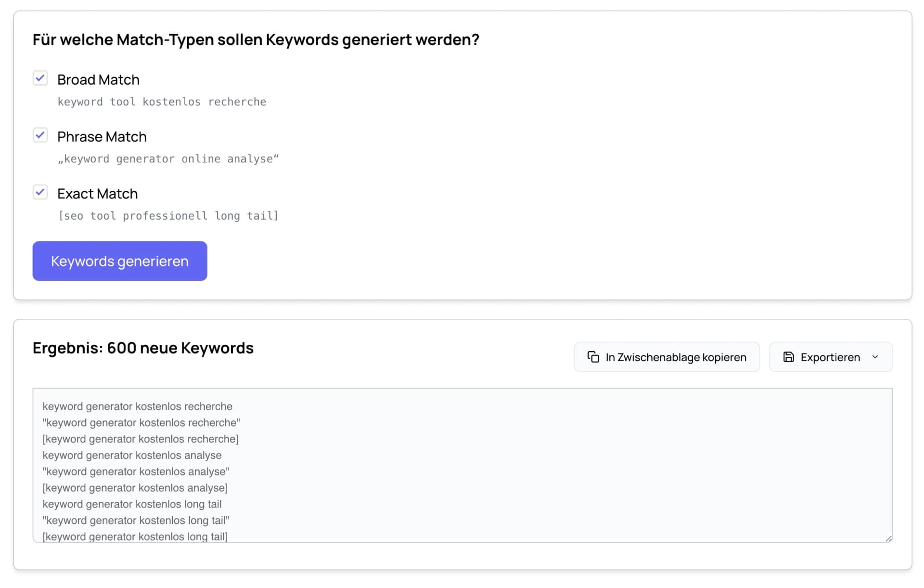Image resolution: width=924 pixels, height=588 pixels.
Task: Select the bracketed keyword "[keyword generator kostenlos analyse]"
Action: [x=135, y=488]
